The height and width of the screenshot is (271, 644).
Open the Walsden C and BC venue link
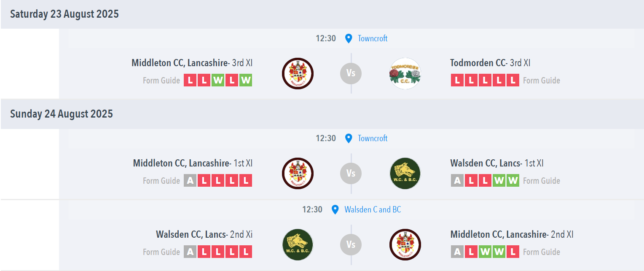373,209
